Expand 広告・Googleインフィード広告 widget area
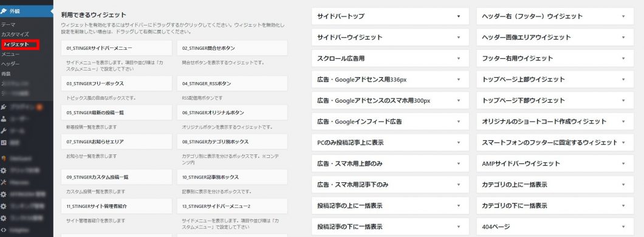Viewport: 644px width, 237px height. tap(390, 122)
